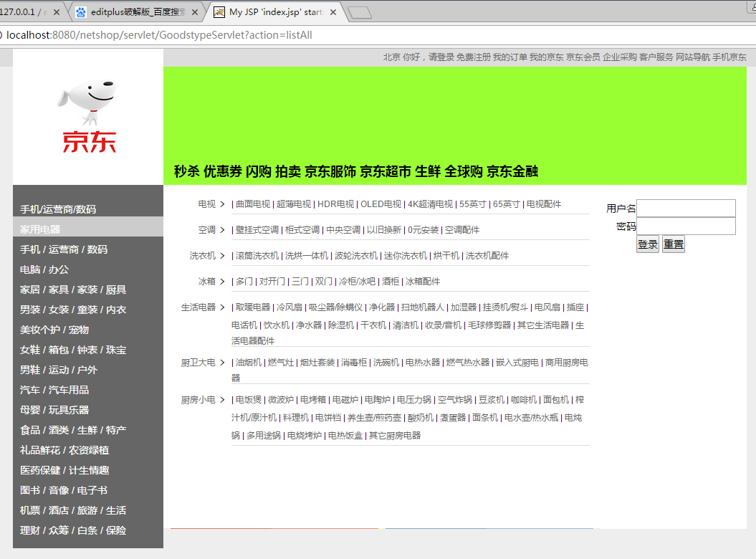The image size is (756, 559).
Task: Click the 油烟机 link
Action: [x=249, y=363]
